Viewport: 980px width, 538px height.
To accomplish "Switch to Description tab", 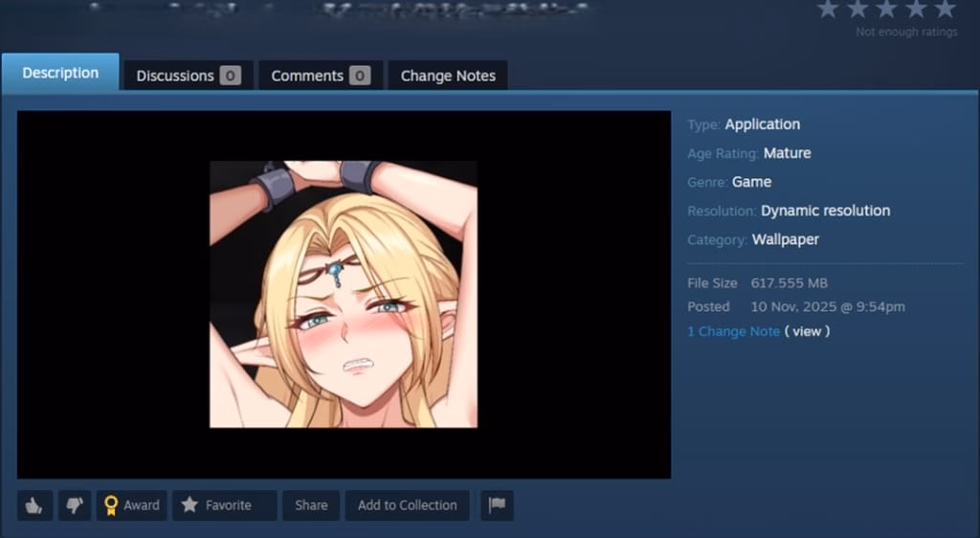I will point(60,73).
